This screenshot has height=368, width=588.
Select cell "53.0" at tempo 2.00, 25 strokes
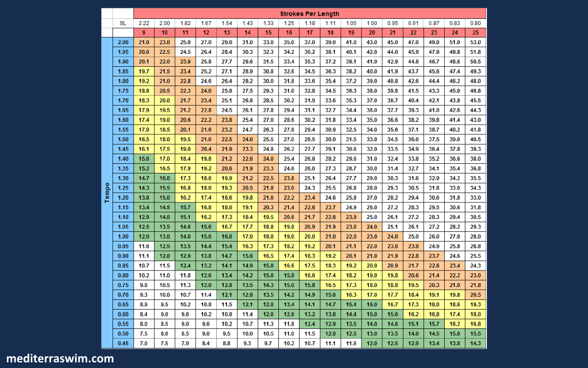point(475,42)
